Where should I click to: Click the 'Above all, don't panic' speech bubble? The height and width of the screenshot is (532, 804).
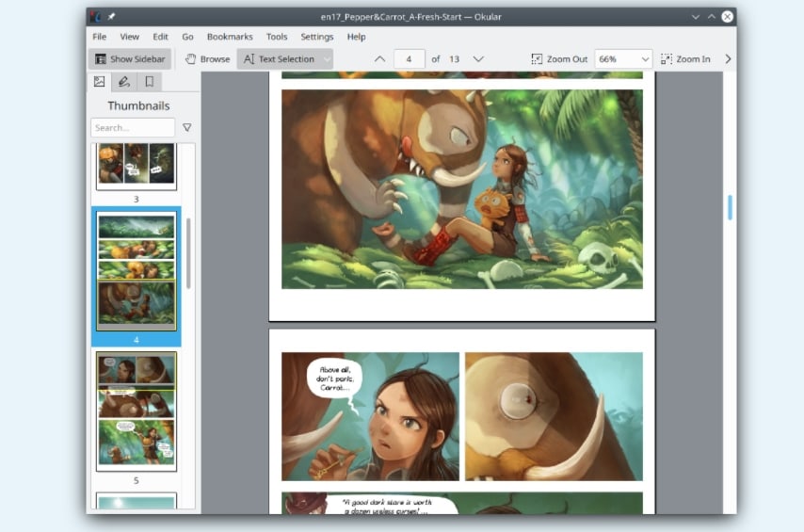(335, 379)
